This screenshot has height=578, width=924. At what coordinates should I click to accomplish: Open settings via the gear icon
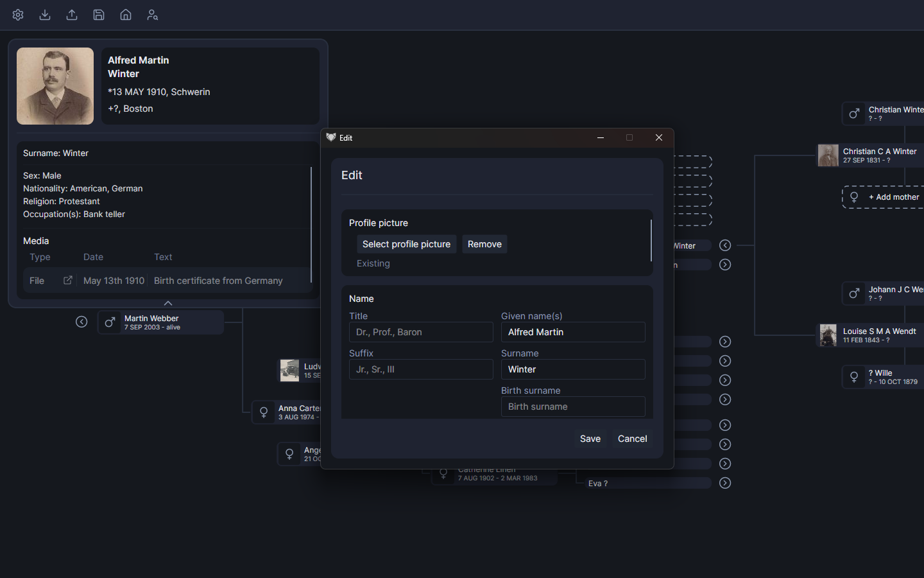tap(18, 15)
